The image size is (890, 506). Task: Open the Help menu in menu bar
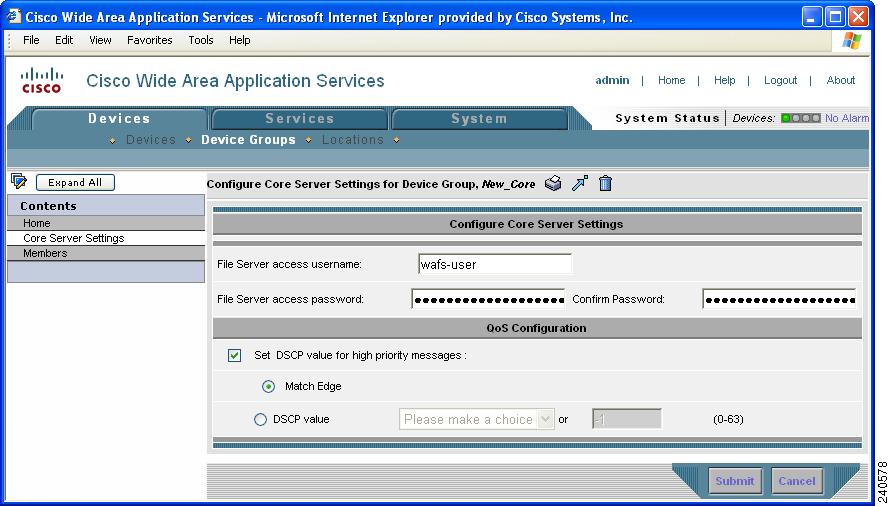point(240,40)
